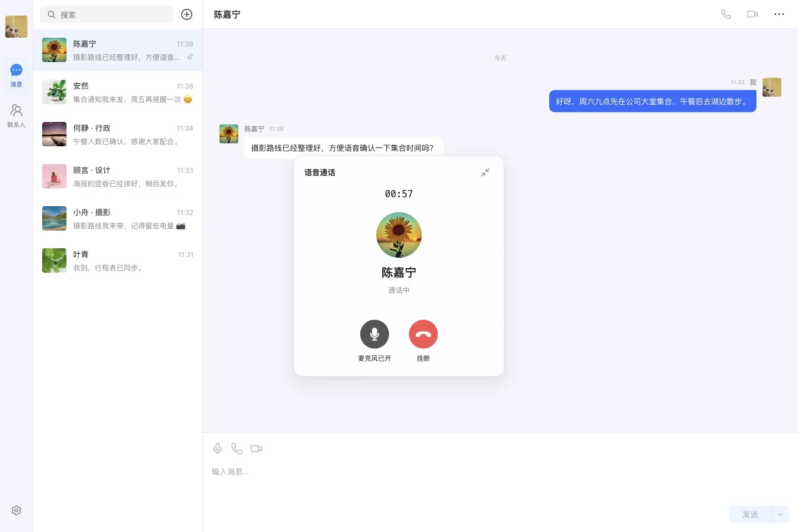Screen dimensions: 798x532
Task: Unpin the 陈嘉宁 chat with the pin icon
Action: (x=190, y=57)
